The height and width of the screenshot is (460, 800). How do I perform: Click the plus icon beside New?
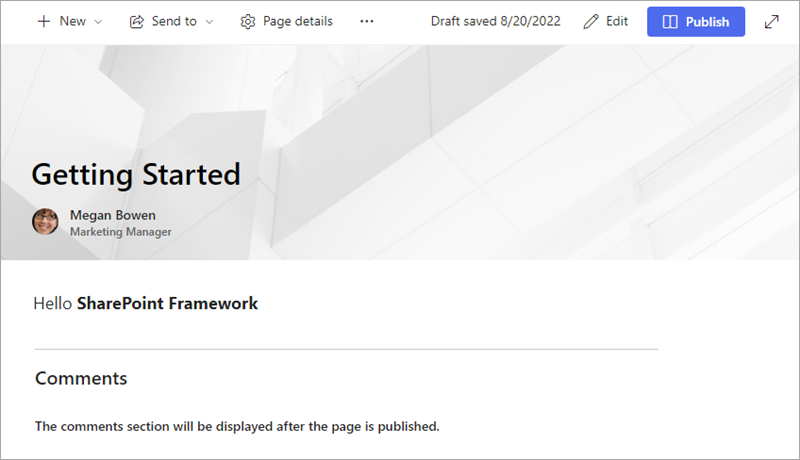[x=44, y=21]
